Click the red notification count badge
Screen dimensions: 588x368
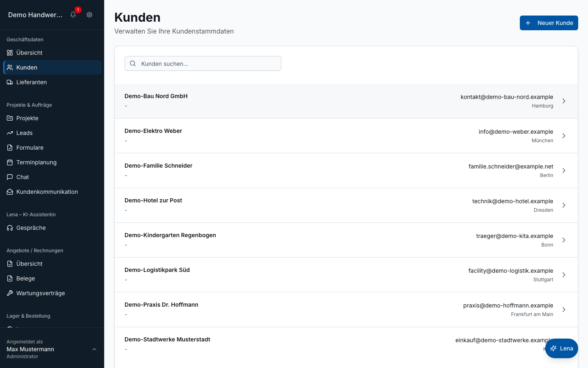pos(78,10)
